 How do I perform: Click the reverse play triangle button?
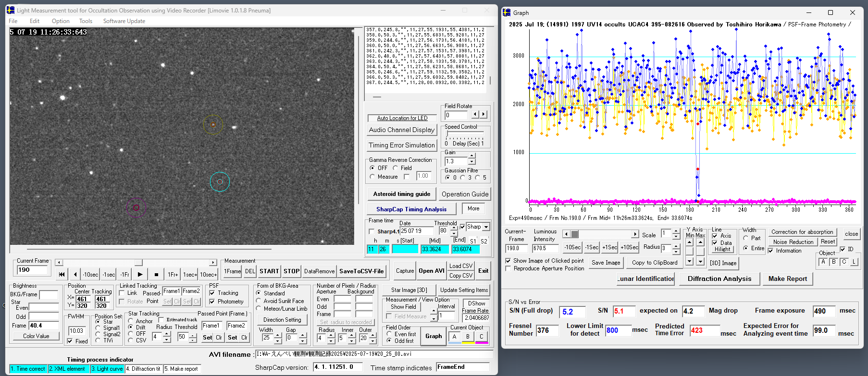(75, 275)
